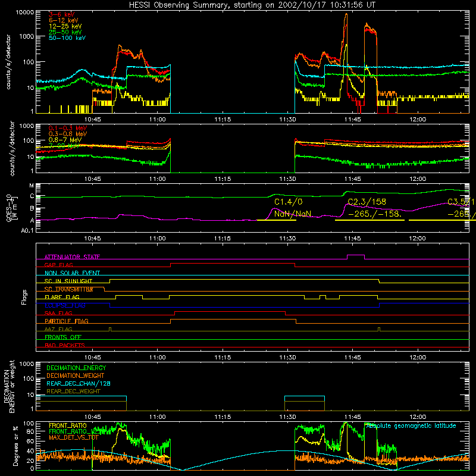This screenshot has width=476, height=476.
Task: Click the Flags vertical axis title
Action: coord(24,297)
